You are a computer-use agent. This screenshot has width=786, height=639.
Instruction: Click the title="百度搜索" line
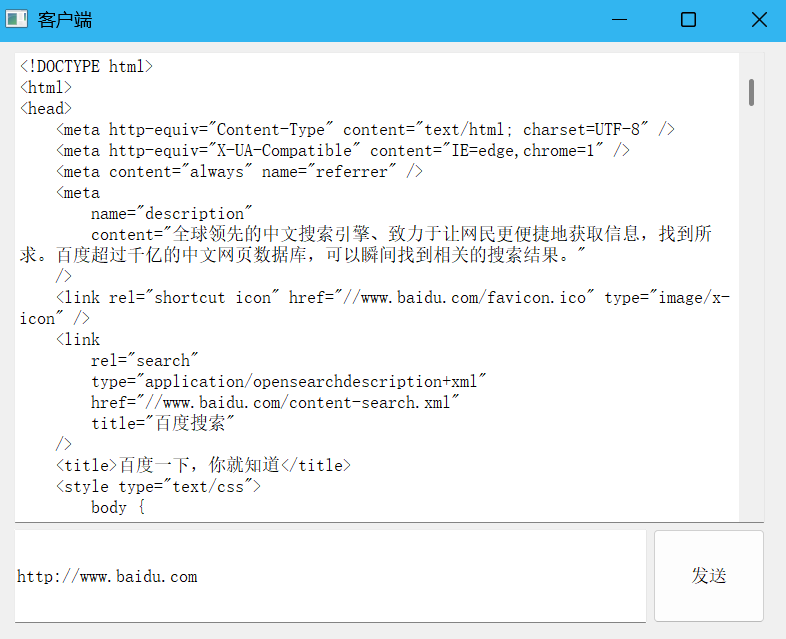point(163,423)
